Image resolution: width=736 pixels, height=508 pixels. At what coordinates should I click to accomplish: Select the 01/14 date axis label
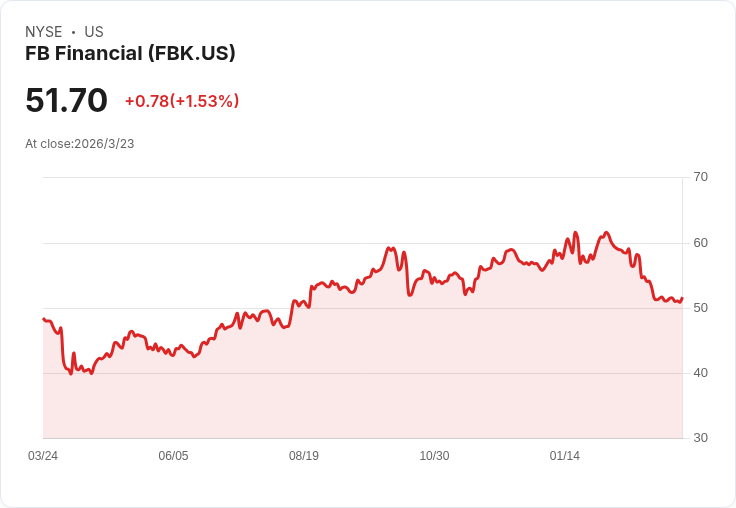pyautogui.click(x=565, y=456)
